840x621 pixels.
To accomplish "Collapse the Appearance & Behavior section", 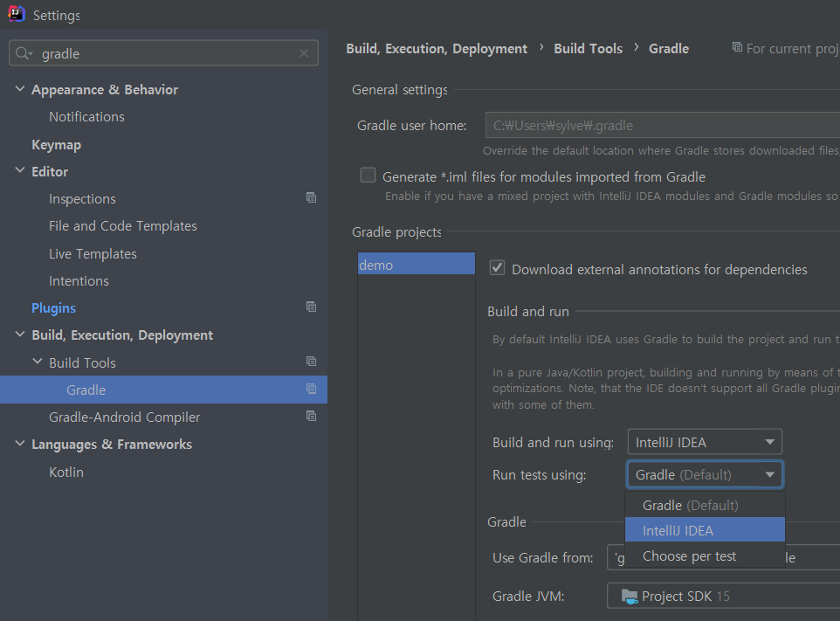I will [20, 88].
